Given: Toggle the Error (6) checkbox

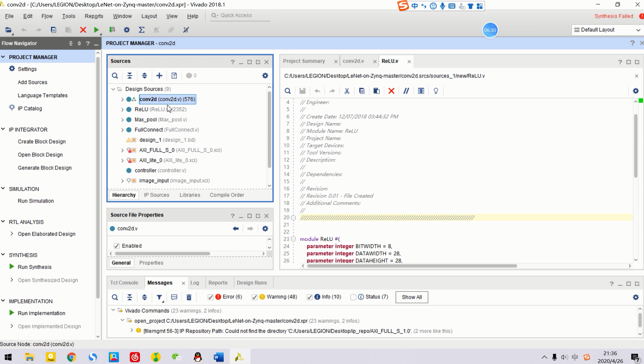Looking at the screenshot, I should pyautogui.click(x=210, y=297).
